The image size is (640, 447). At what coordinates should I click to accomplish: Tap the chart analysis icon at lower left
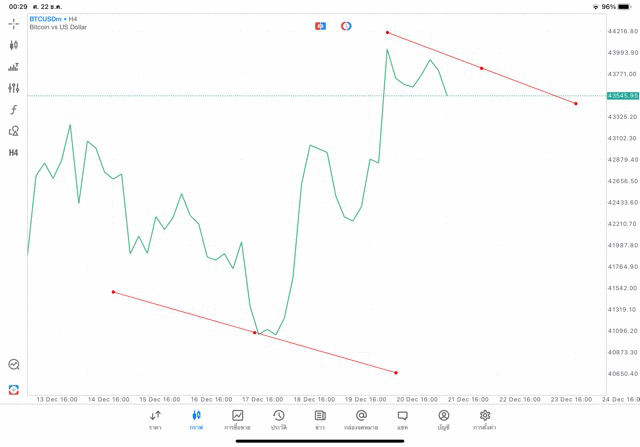pos(14,365)
